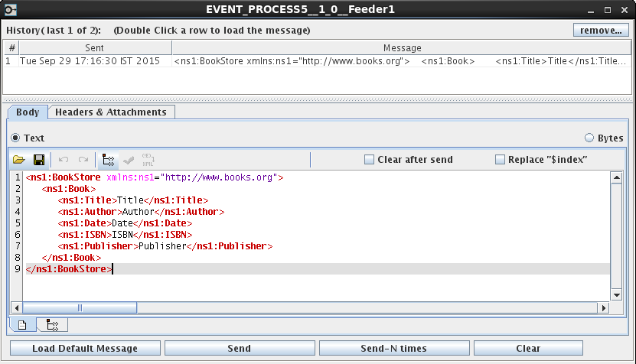Switch to tree view tab at bottom
Viewport: 636px width, 364px height.
coord(52,325)
